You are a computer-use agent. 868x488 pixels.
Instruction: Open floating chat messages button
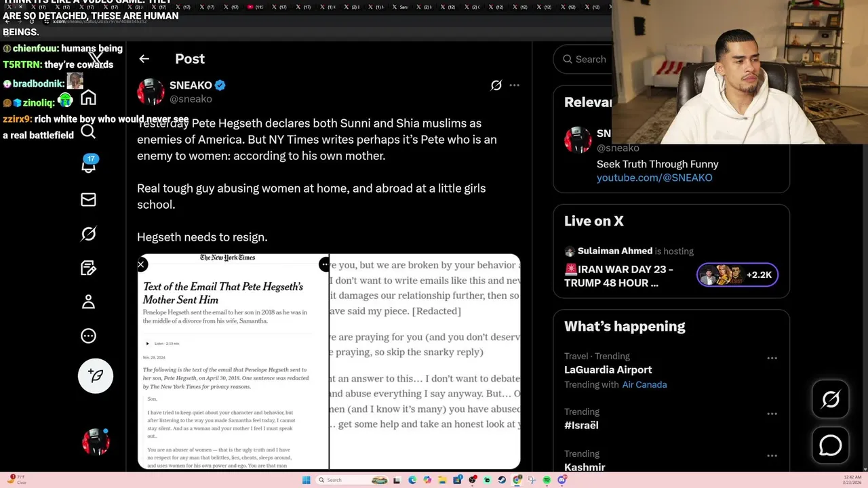[831, 445]
